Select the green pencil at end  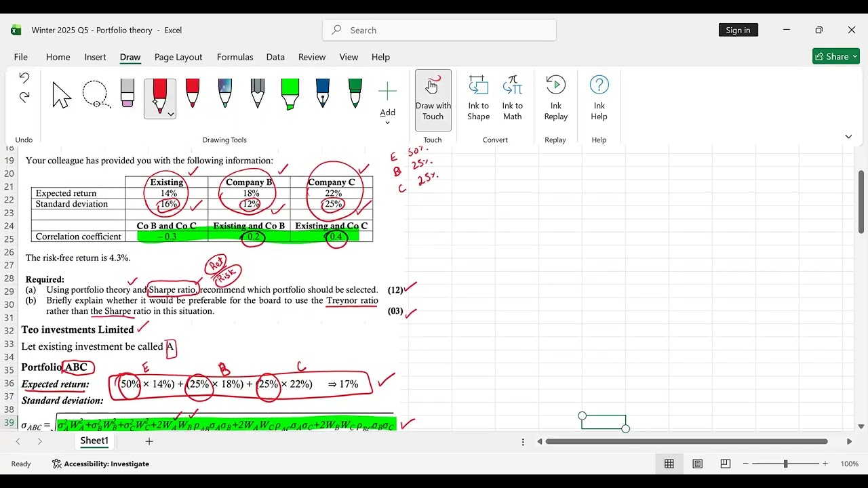(355, 94)
